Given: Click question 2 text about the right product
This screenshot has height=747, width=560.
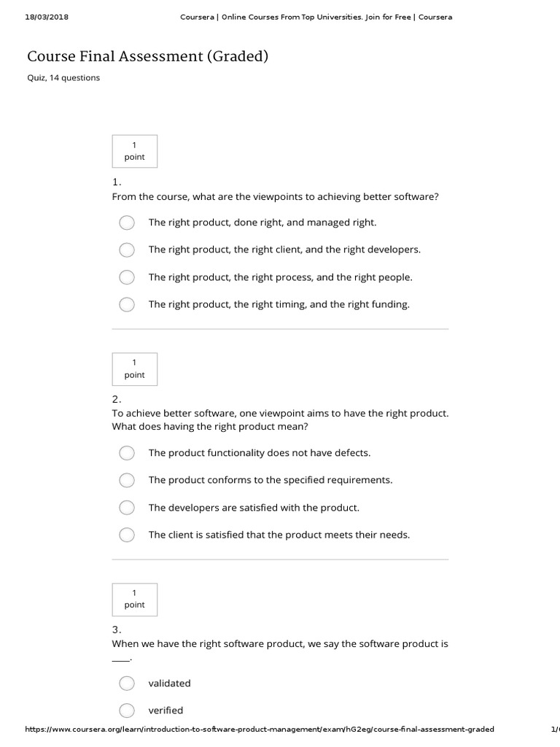Looking at the screenshot, I should (x=280, y=420).
